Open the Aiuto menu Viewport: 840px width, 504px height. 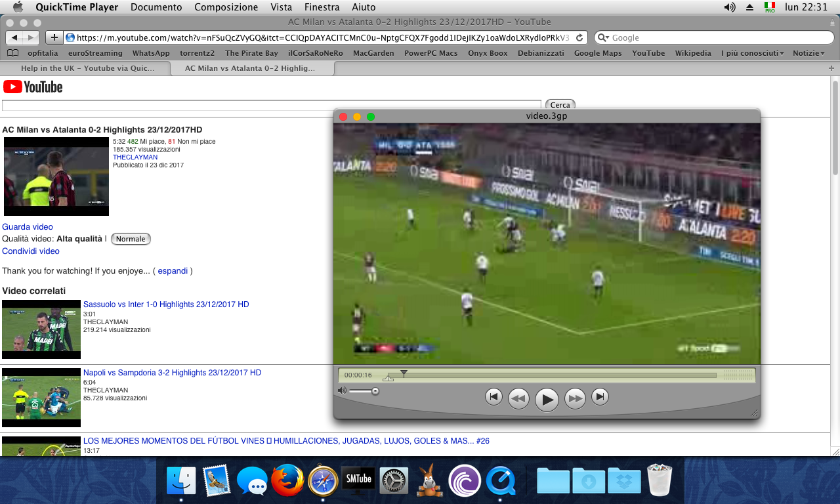(x=364, y=7)
